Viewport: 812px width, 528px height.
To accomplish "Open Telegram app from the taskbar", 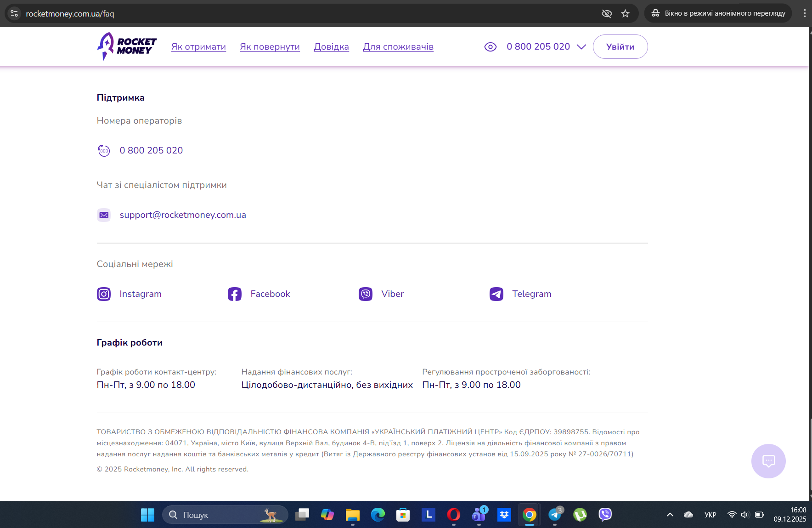I will pos(554,515).
